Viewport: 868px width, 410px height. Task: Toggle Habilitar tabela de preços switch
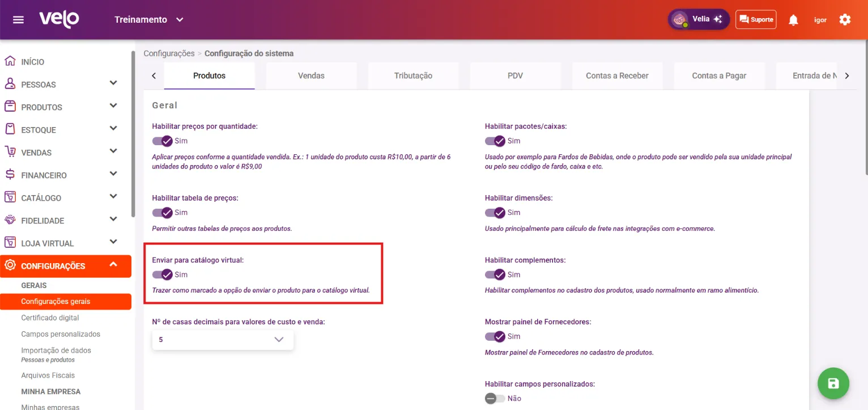(x=162, y=213)
